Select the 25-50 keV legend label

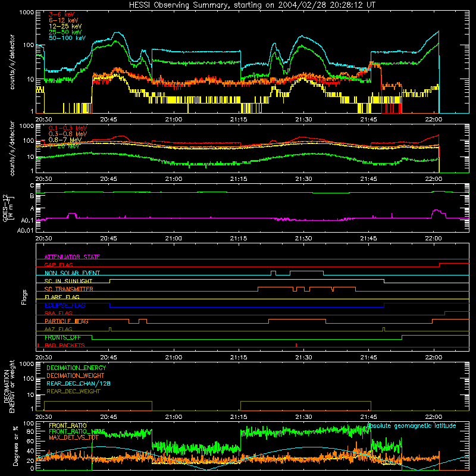65,32
